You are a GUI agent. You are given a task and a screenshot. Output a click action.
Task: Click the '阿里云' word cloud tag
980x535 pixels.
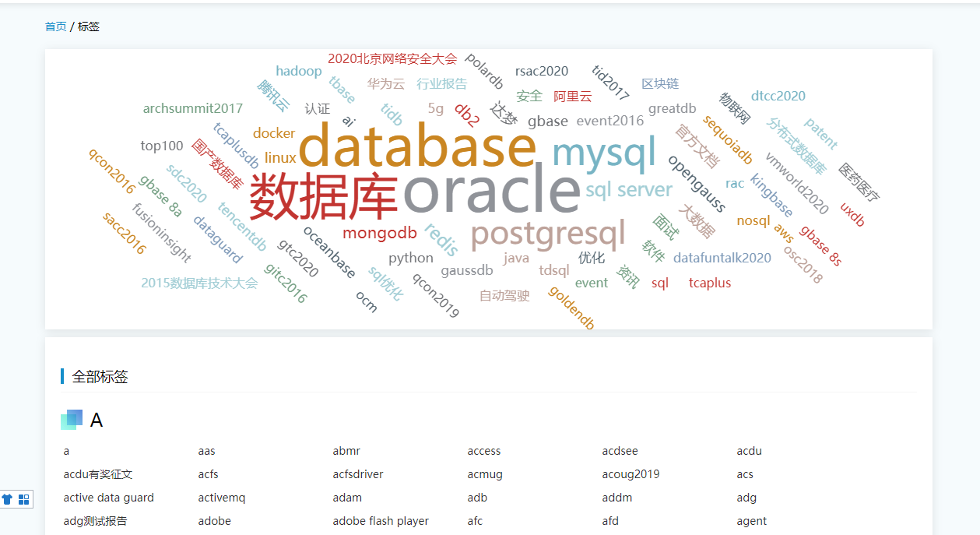tap(573, 96)
